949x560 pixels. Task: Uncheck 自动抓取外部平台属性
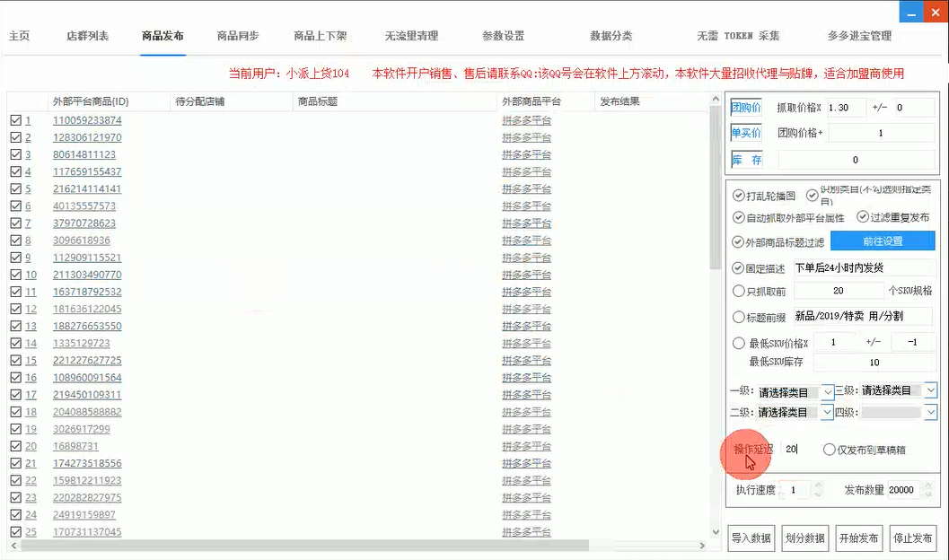coord(737,217)
